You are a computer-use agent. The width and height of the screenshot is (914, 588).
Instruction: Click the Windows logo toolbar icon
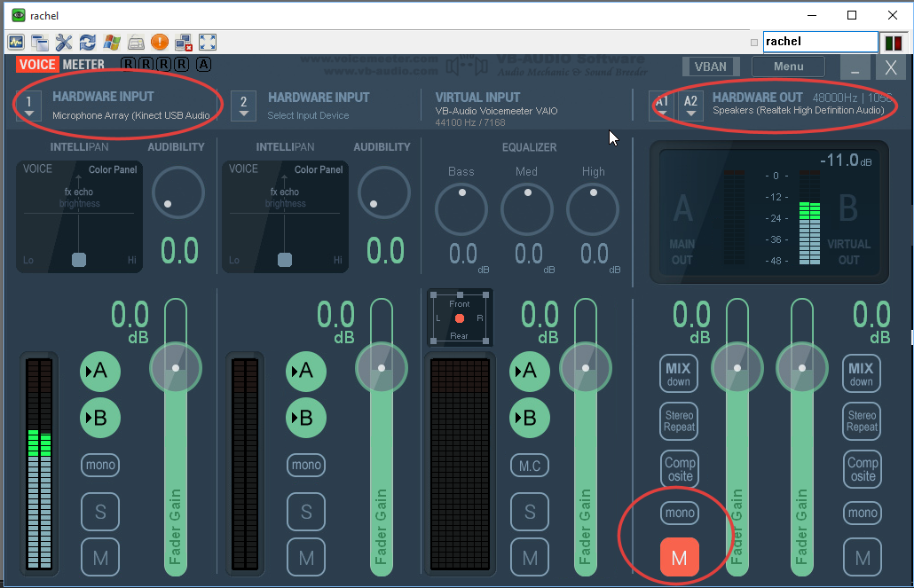pyautogui.click(x=112, y=42)
